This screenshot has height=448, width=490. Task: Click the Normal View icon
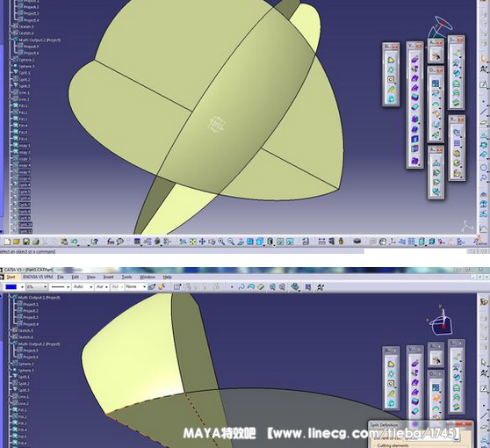(241, 242)
